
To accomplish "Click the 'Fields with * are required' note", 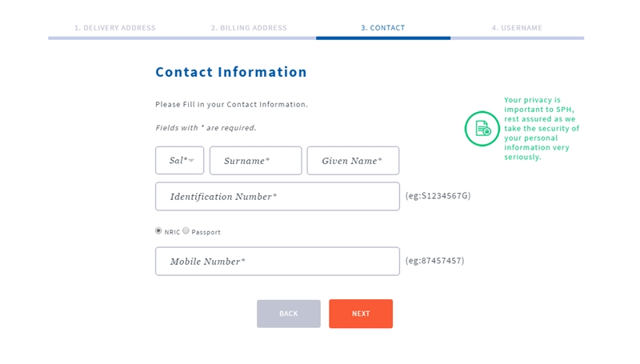I will (x=206, y=128).
